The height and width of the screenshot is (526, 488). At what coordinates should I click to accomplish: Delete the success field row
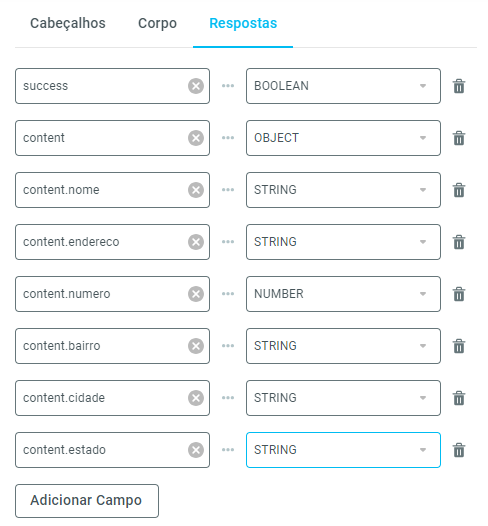click(459, 86)
